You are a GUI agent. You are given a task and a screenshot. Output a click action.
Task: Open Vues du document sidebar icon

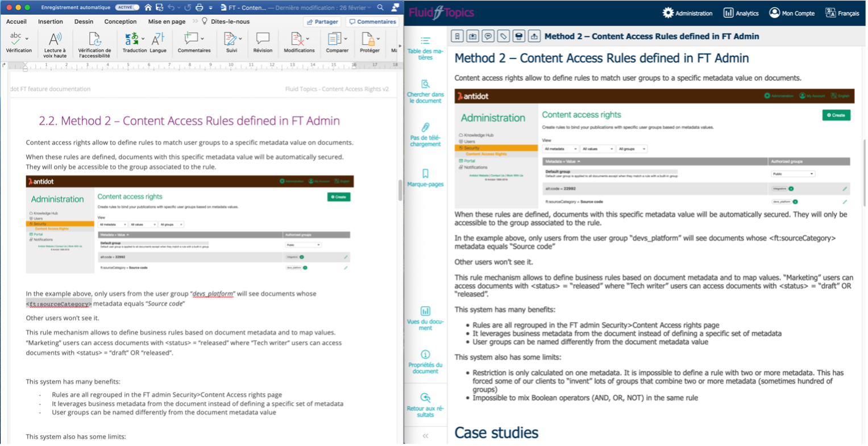coord(425,318)
